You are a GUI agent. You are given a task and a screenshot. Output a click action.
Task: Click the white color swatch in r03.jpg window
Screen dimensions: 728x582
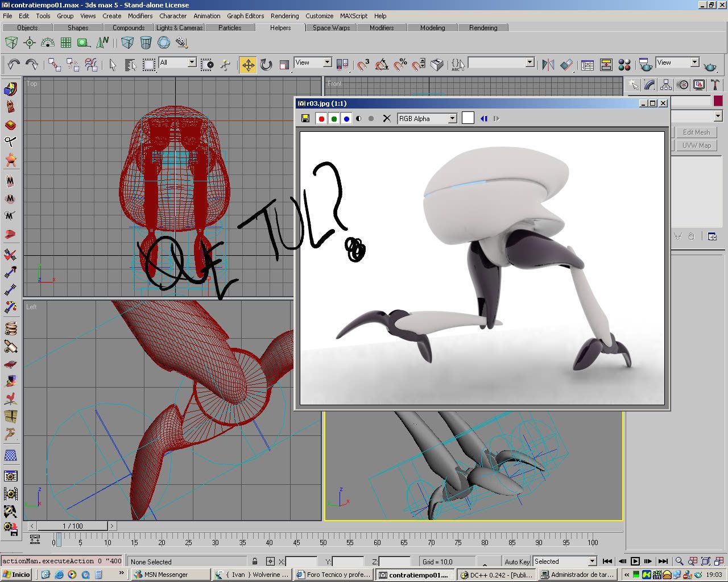(468, 118)
